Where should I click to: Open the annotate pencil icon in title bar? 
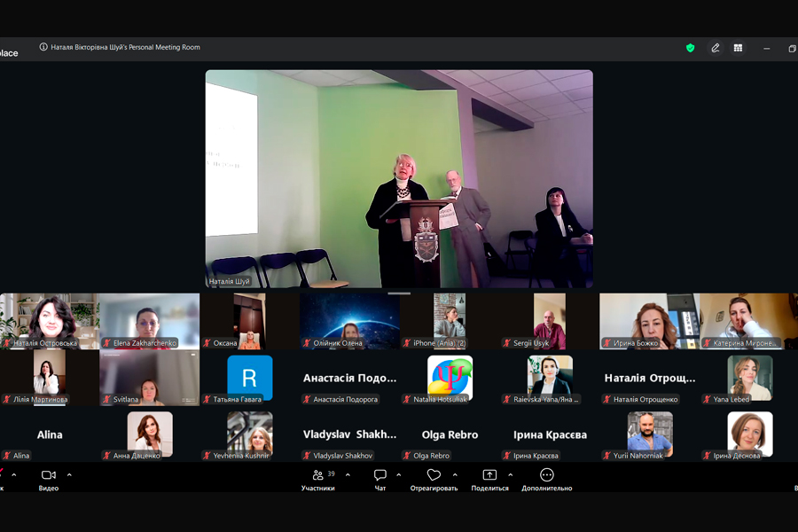pos(715,48)
